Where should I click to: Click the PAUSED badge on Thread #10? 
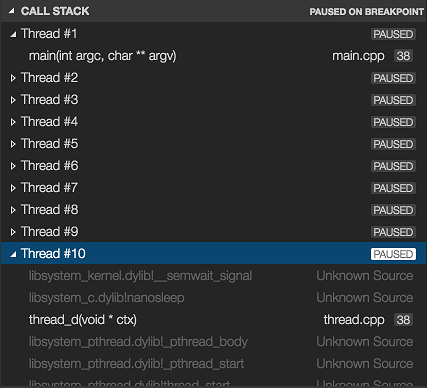click(393, 254)
